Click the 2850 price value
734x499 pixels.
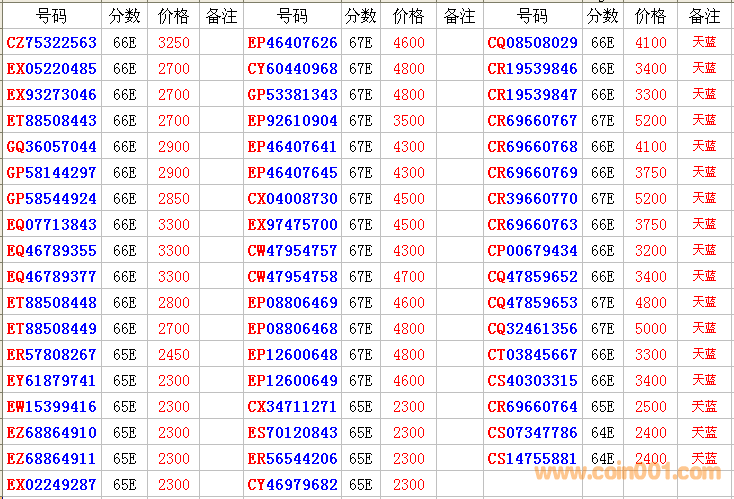[173, 199]
